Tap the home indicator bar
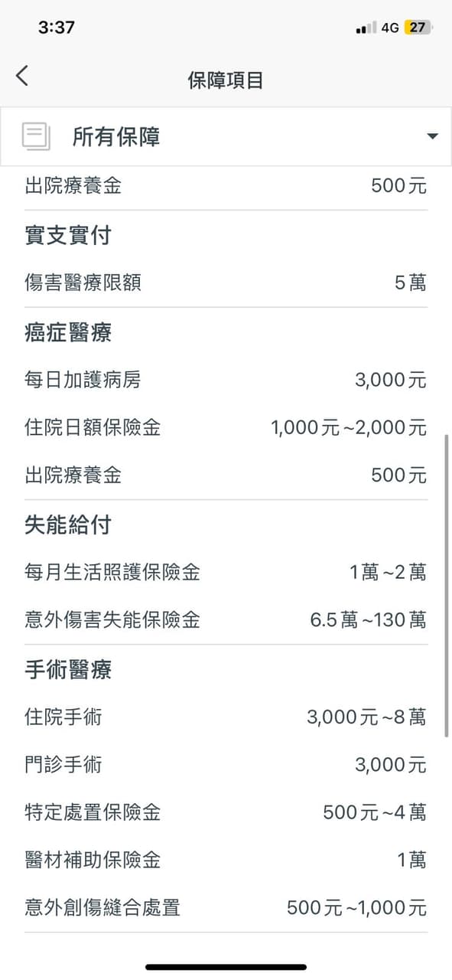The width and height of the screenshot is (452, 980). [x=226, y=967]
